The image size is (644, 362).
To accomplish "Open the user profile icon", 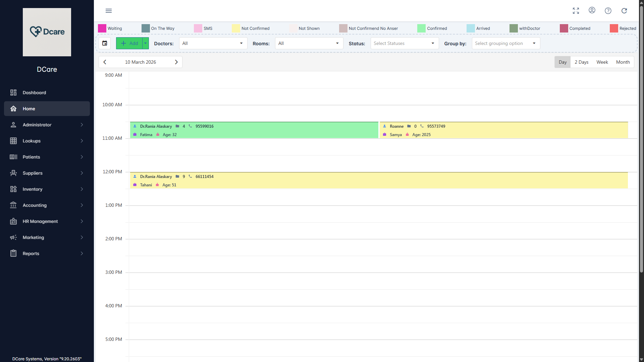I will click(592, 10).
